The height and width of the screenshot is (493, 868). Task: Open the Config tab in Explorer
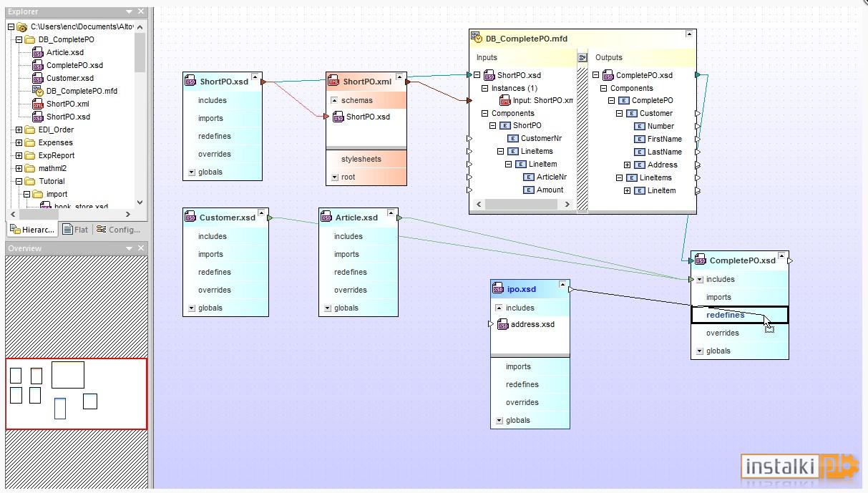[119, 230]
